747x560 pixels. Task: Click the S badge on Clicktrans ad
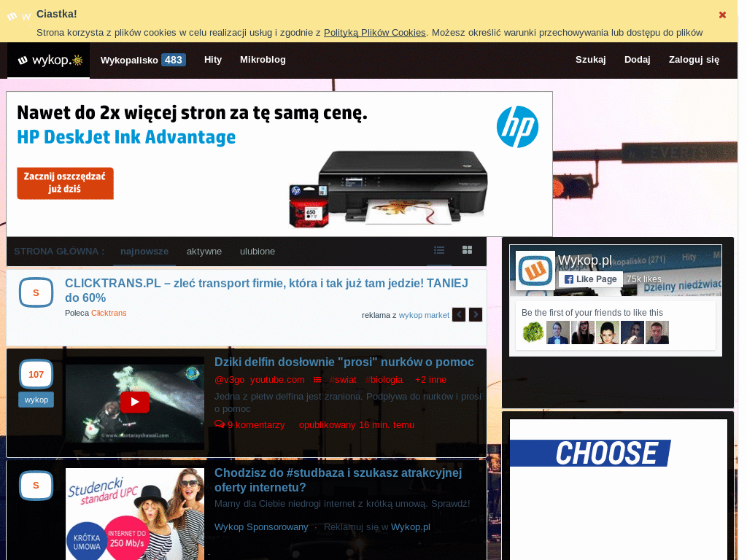36,292
